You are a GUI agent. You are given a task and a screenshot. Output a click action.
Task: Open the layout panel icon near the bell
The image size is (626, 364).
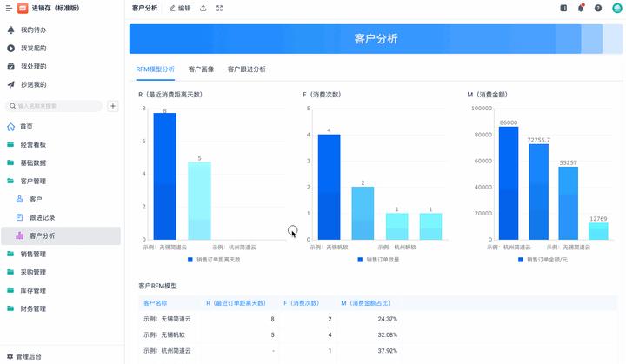[x=563, y=8]
